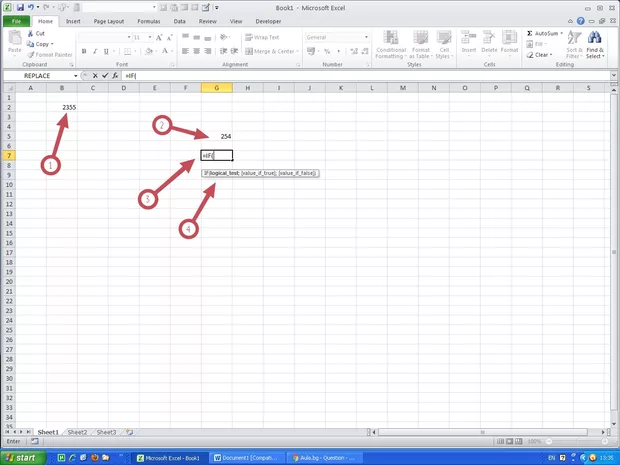Switch to the Data tab
The height and width of the screenshot is (465, 620).
click(180, 21)
